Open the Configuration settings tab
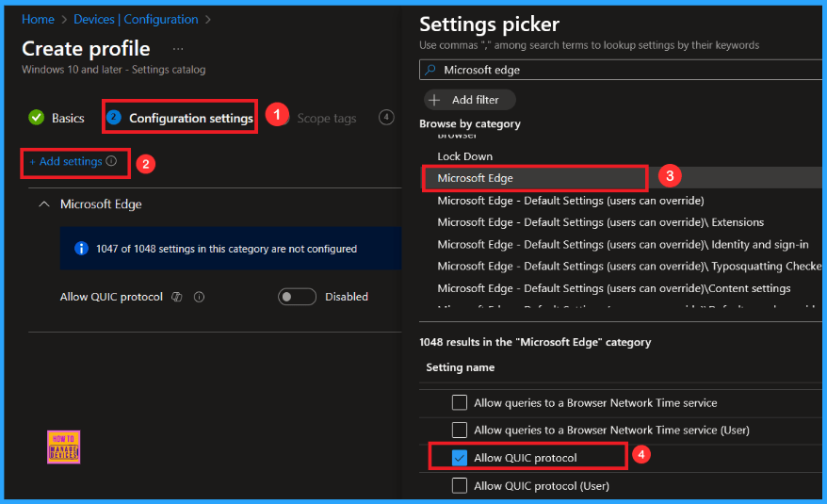 tap(180, 118)
